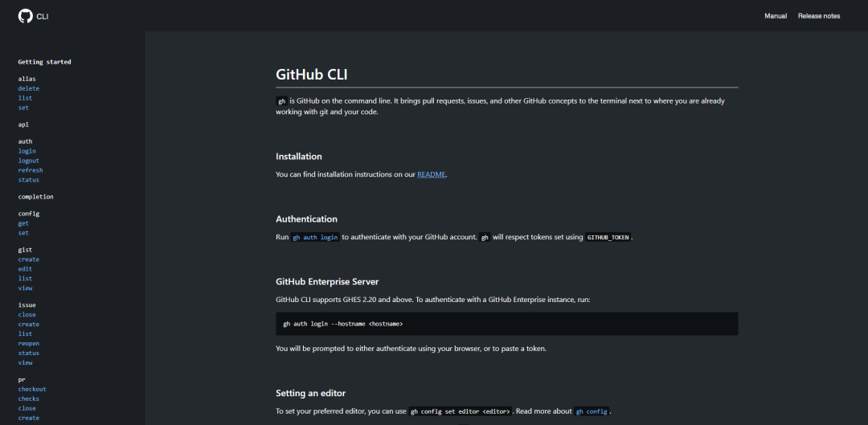Open the 'delete' command under alias
This screenshot has height=425, width=868.
pyautogui.click(x=29, y=88)
